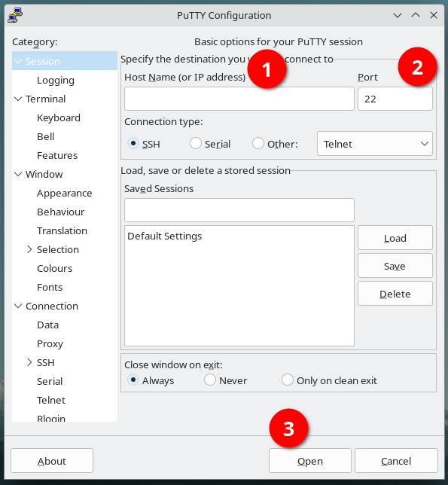Click the Load session button
The width and height of the screenshot is (448, 485).
coord(395,237)
